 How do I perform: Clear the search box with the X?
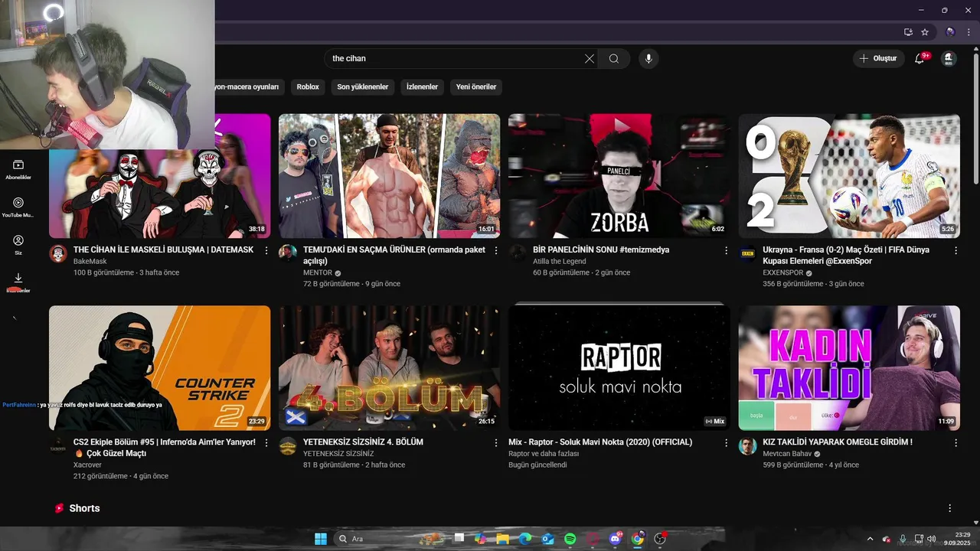pyautogui.click(x=590, y=58)
